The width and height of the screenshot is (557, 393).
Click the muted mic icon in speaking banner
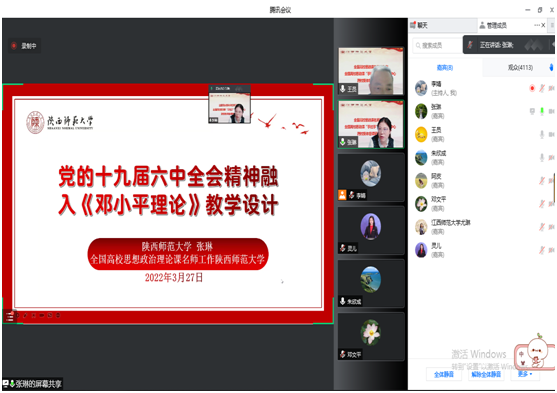(470, 45)
